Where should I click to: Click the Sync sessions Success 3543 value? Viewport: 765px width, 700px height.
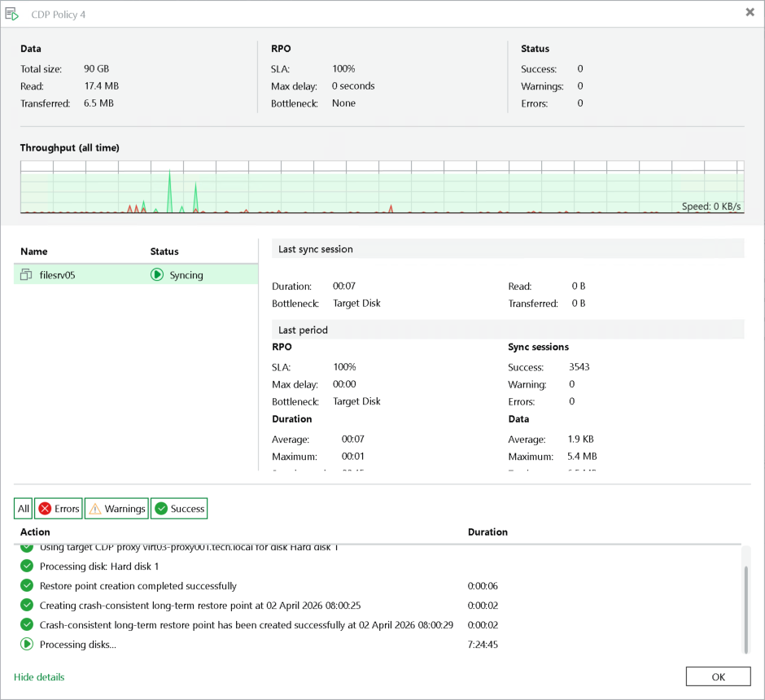coord(579,367)
